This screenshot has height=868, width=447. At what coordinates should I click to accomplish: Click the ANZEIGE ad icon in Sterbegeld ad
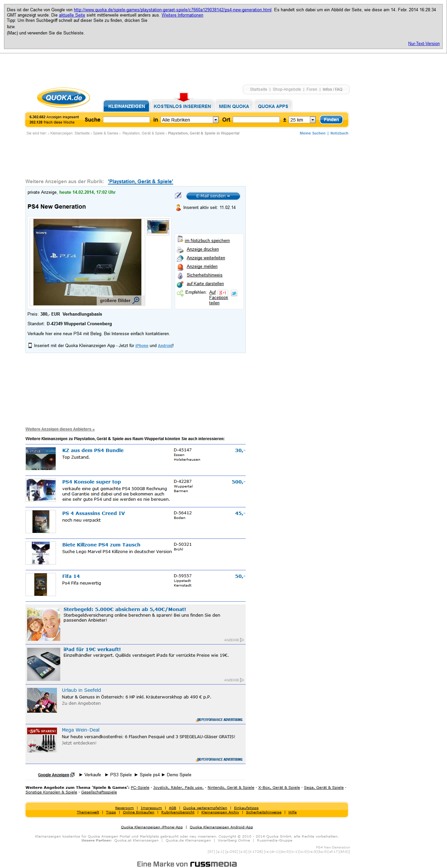(x=242, y=640)
